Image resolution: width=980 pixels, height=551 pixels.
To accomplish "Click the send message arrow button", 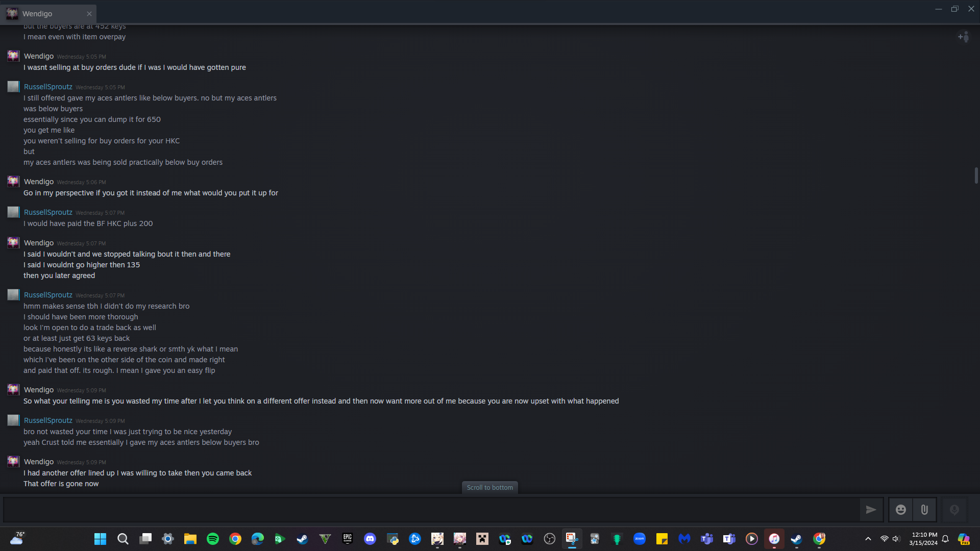I will point(871,509).
